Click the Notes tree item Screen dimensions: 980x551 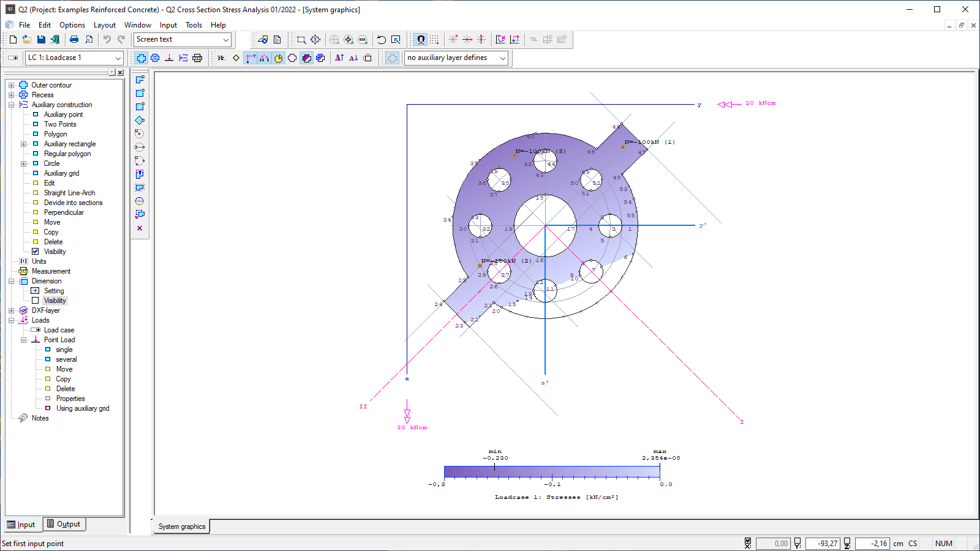coord(40,418)
